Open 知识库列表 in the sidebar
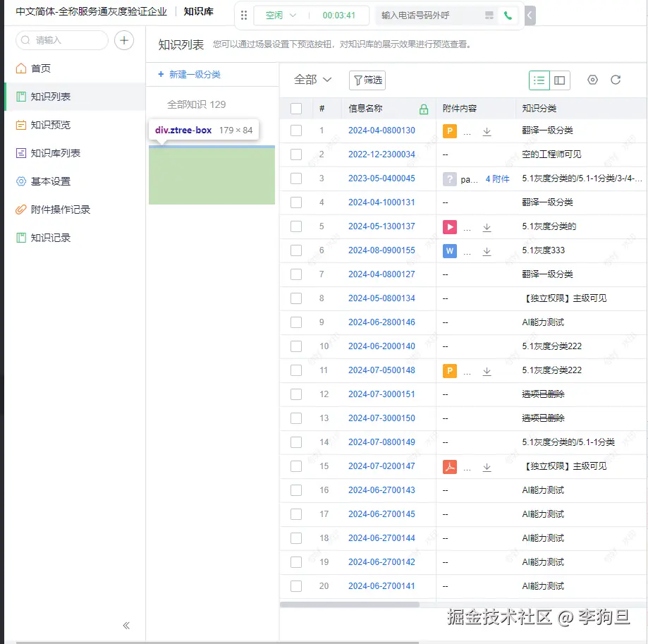This screenshot has width=648, height=644. pyautogui.click(x=75, y=153)
